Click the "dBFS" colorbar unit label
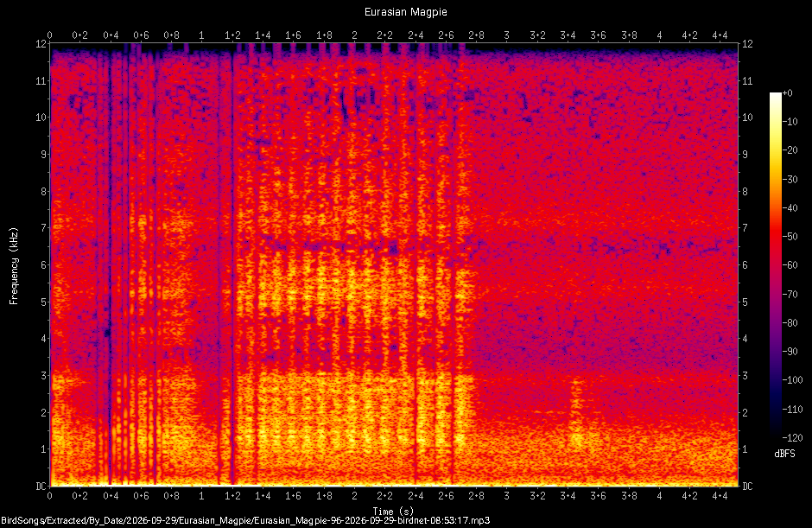The width and height of the screenshot is (812, 528). coord(784,454)
